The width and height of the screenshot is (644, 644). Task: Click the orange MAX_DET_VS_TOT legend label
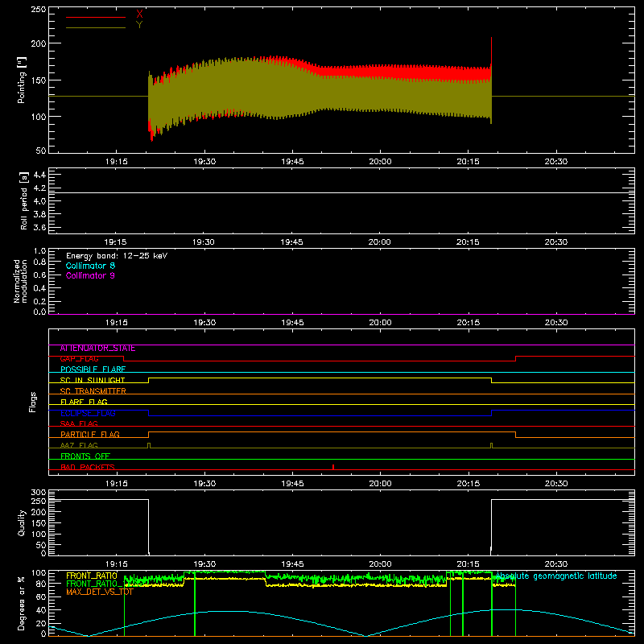coord(100,592)
